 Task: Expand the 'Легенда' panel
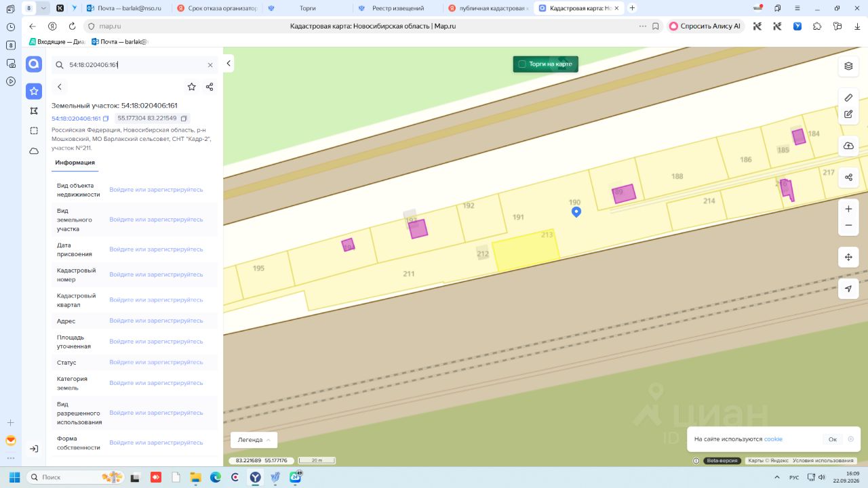254,440
